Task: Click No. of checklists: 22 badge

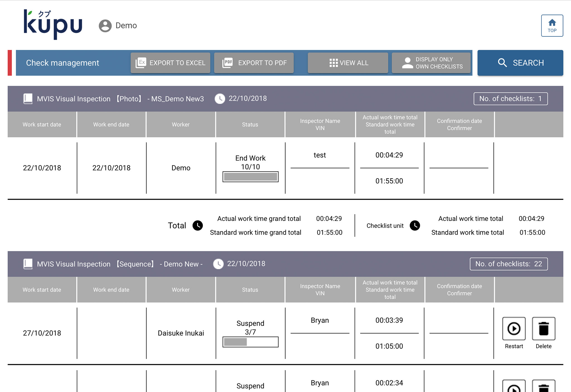Action: click(x=509, y=264)
